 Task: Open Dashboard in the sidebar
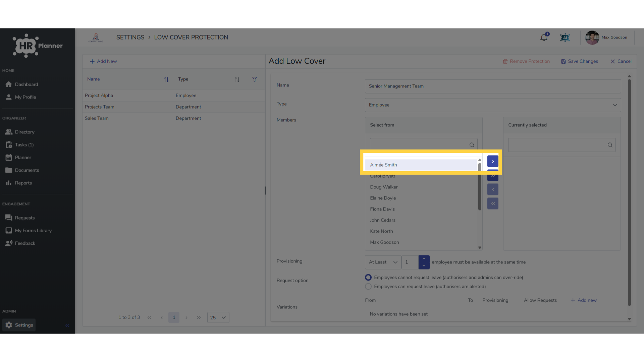click(21, 84)
